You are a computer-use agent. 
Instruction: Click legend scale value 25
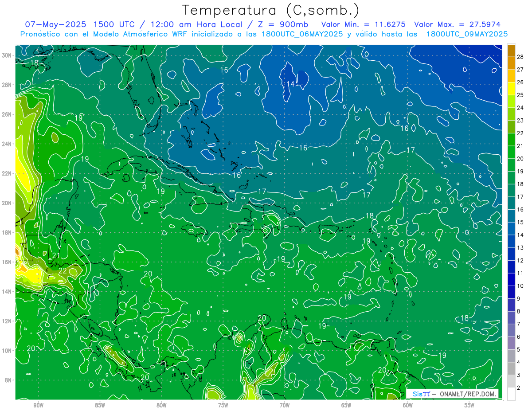point(520,95)
